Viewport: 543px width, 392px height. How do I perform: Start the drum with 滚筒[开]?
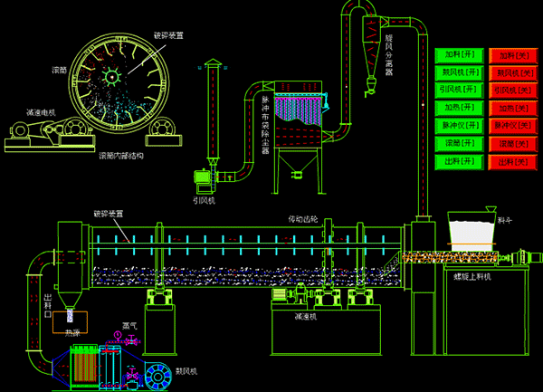coord(459,143)
